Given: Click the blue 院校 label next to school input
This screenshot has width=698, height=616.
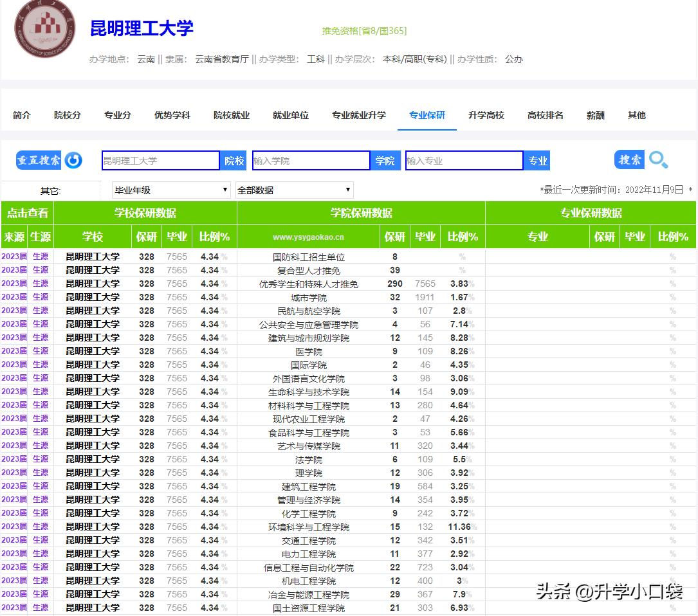Looking at the screenshot, I should coord(232,160).
